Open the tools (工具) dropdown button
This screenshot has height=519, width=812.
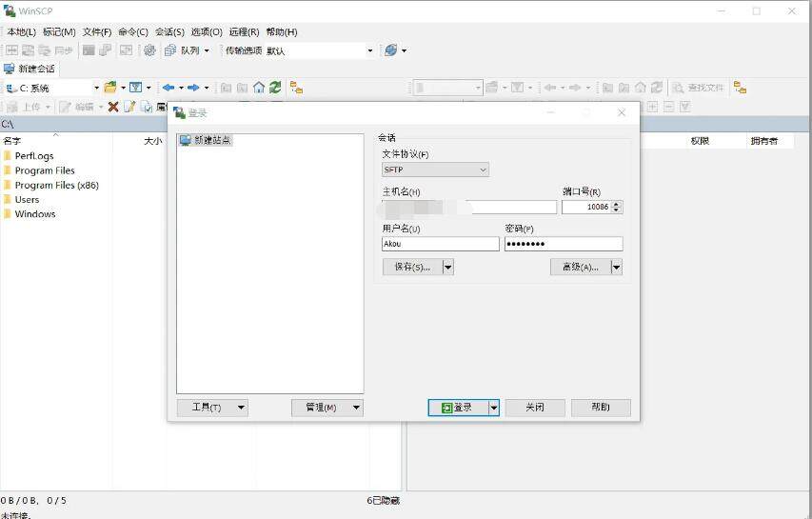212,408
